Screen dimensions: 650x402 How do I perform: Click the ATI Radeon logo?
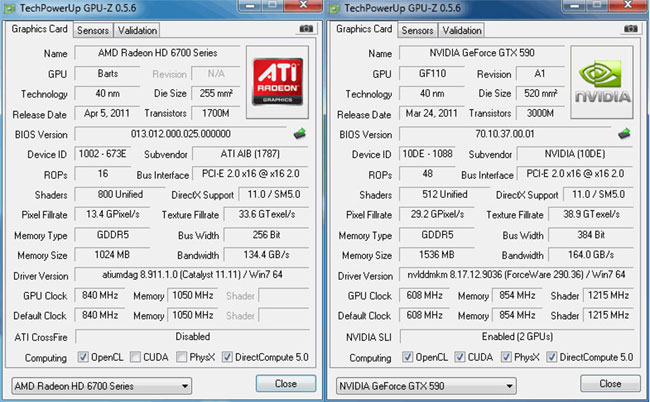pos(277,82)
